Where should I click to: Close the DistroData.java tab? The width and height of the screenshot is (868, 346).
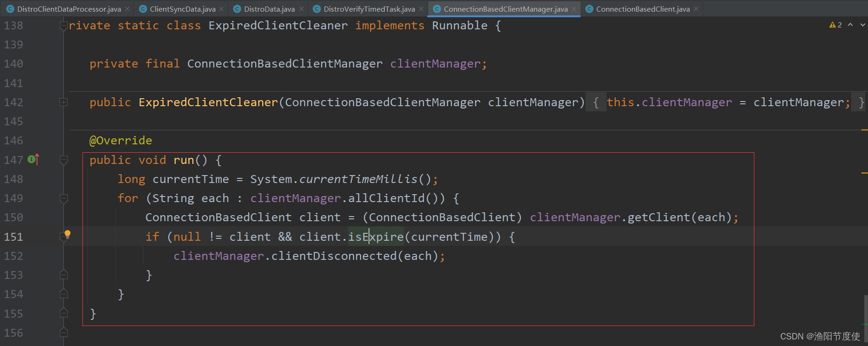click(301, 9)
